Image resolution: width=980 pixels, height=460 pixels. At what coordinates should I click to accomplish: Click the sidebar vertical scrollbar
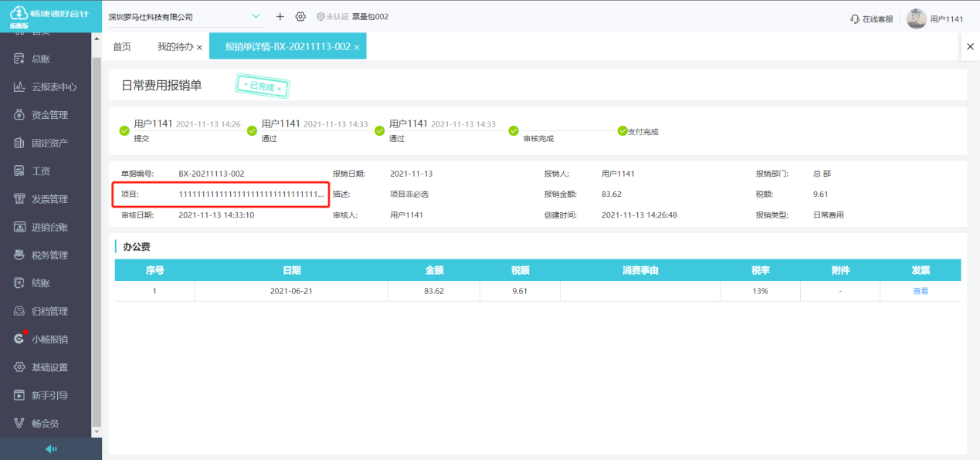pyautogui.click(x=97, y=232)
